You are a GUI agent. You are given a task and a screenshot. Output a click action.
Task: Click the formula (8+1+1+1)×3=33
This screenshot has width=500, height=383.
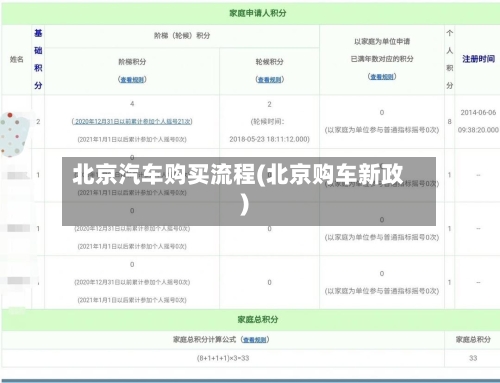click(223, 358)
